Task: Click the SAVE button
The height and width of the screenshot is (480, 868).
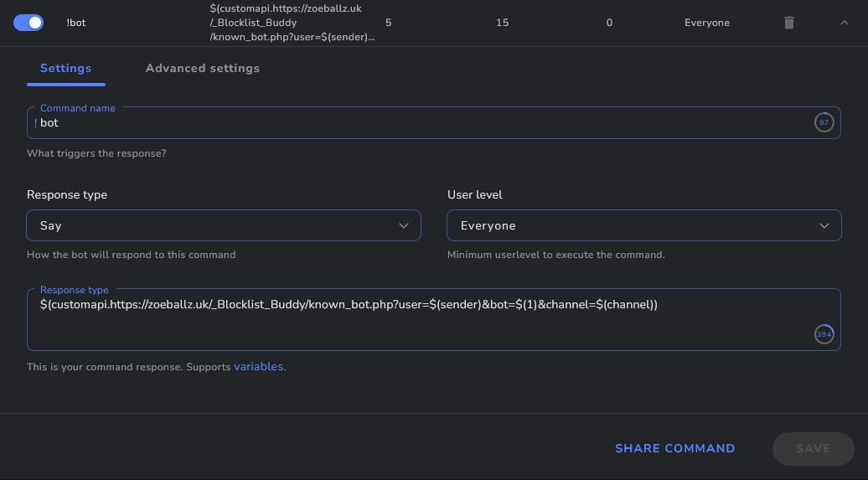Action: (x=813, y=448)
